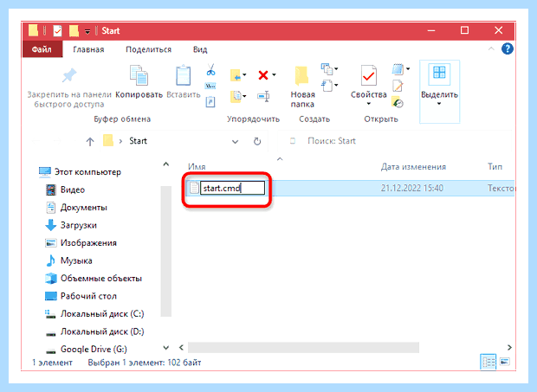Click the History clock icon
The height and width of the screenshot is (392, 537).
pos(398,102)
